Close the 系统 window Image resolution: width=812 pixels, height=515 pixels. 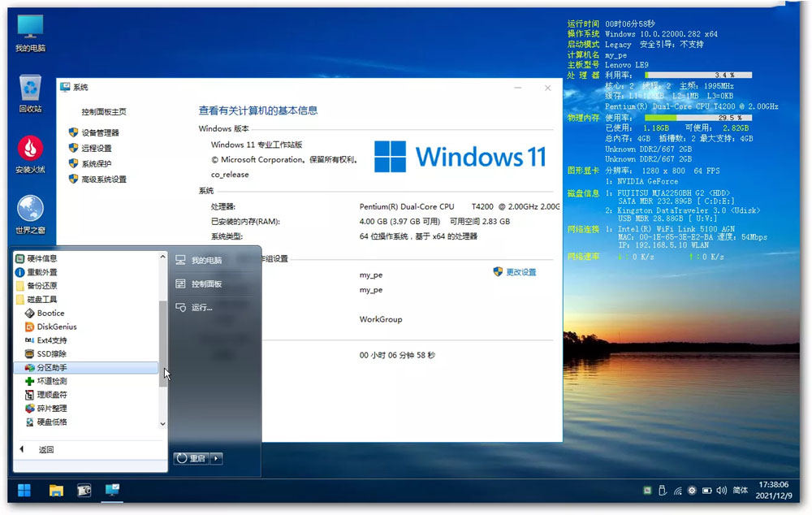548,88
